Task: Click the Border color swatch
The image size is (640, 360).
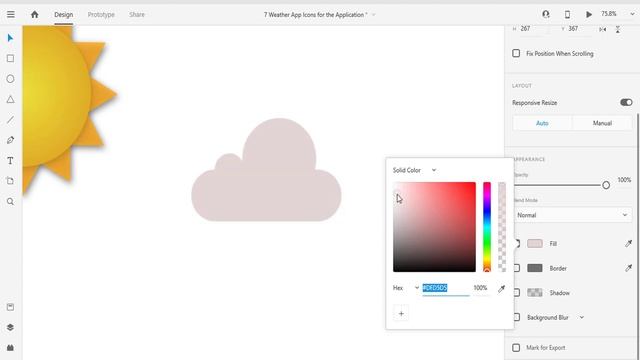Action: (535, 268)
